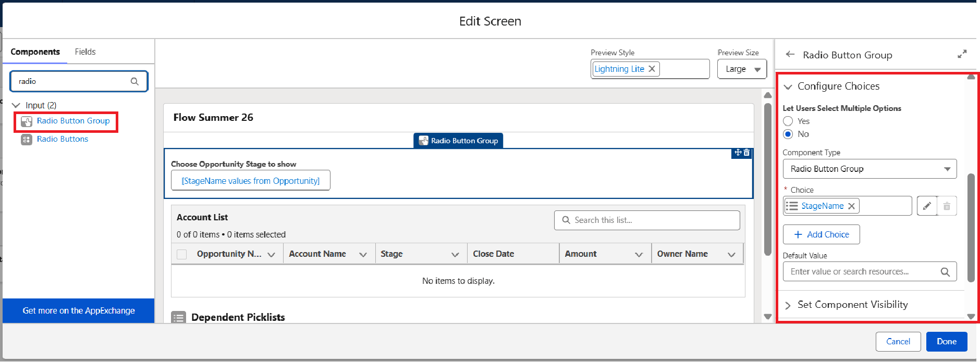Switch to the Components tab

pos(35,52)
